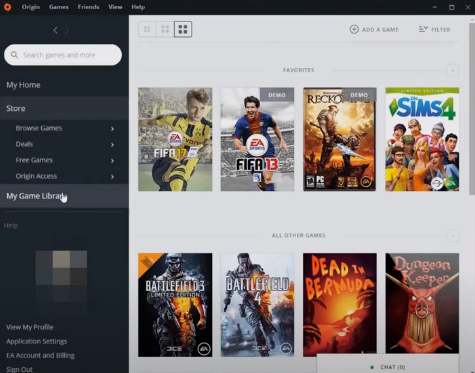475x373 pixels.
Task: Open the Origin menu
Action: [x=31, y=7]
